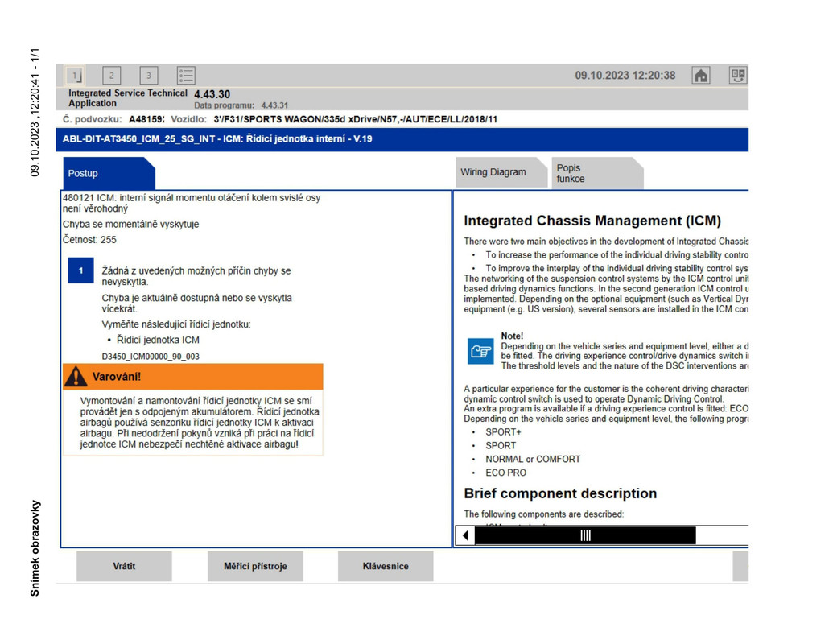Click the orange warning triangle icon

[x=76, y=376]
